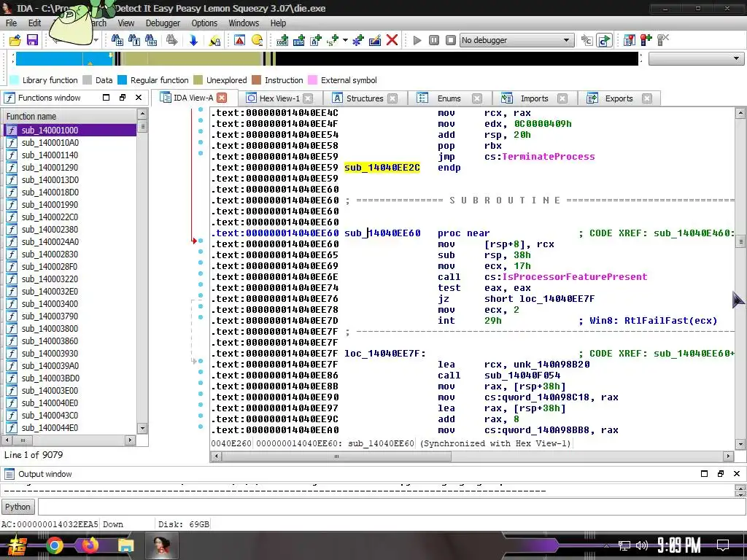This screenshot has width=747, height=560.
Task: Open the Edit menu
Action: tap(34, 23)
